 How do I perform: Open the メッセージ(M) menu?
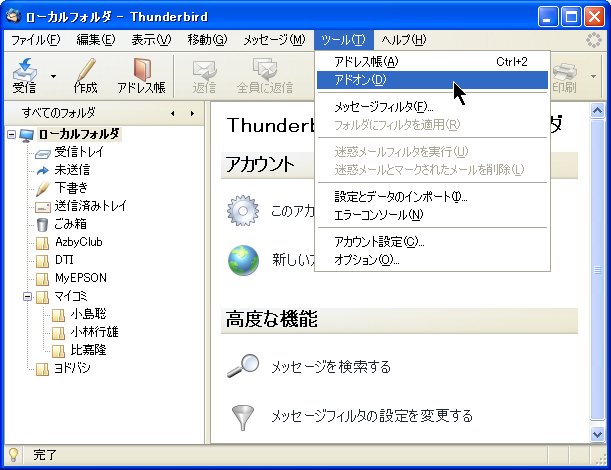pos(274,40)
